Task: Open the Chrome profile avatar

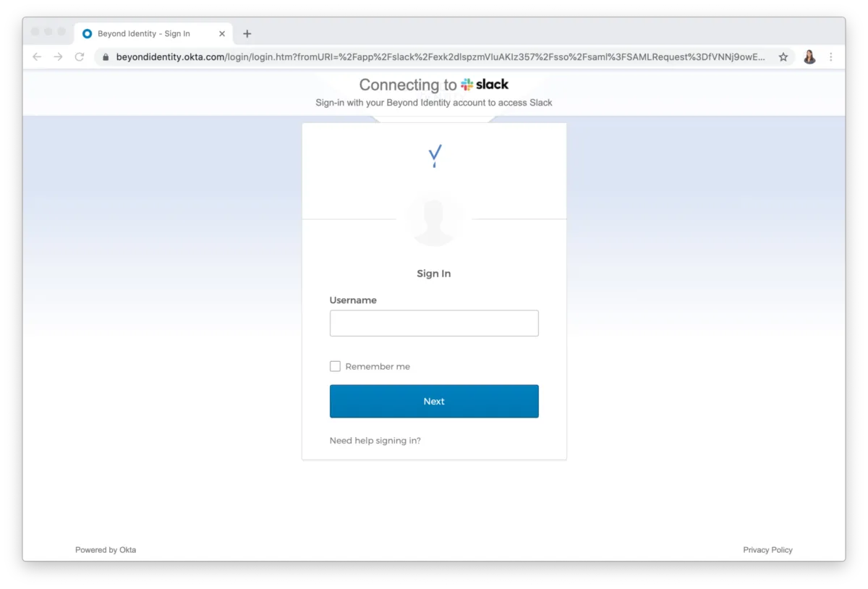Action: 809,56
